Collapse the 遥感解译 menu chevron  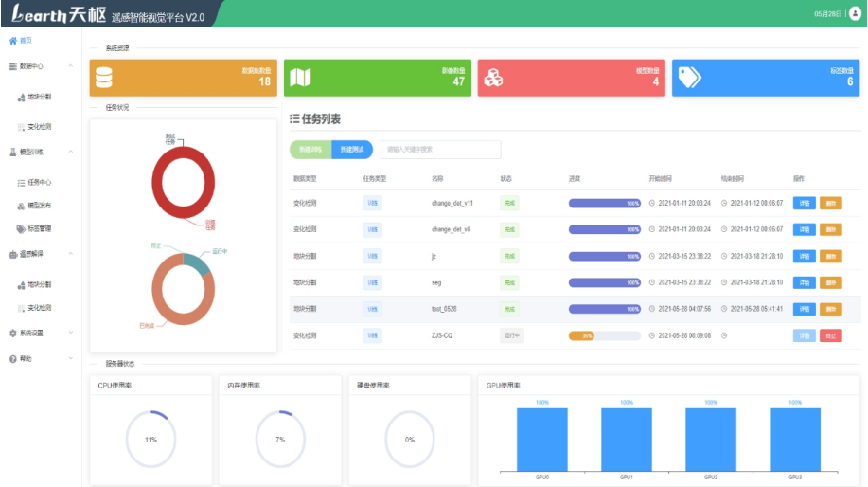coord(71,254)
